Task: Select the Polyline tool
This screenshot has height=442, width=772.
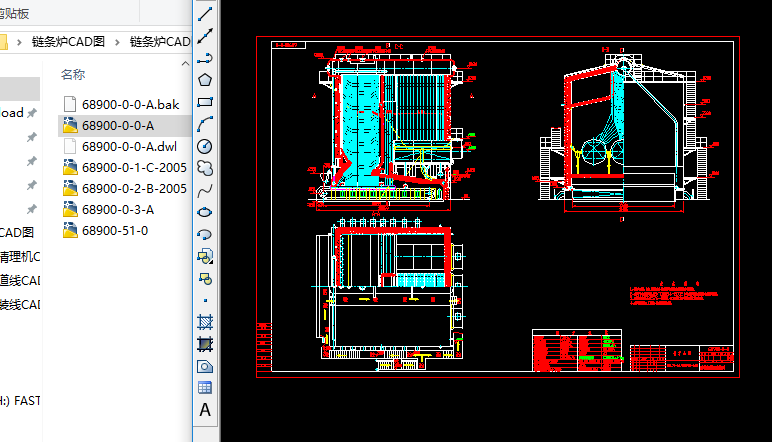Action: (x=205, y=58)
